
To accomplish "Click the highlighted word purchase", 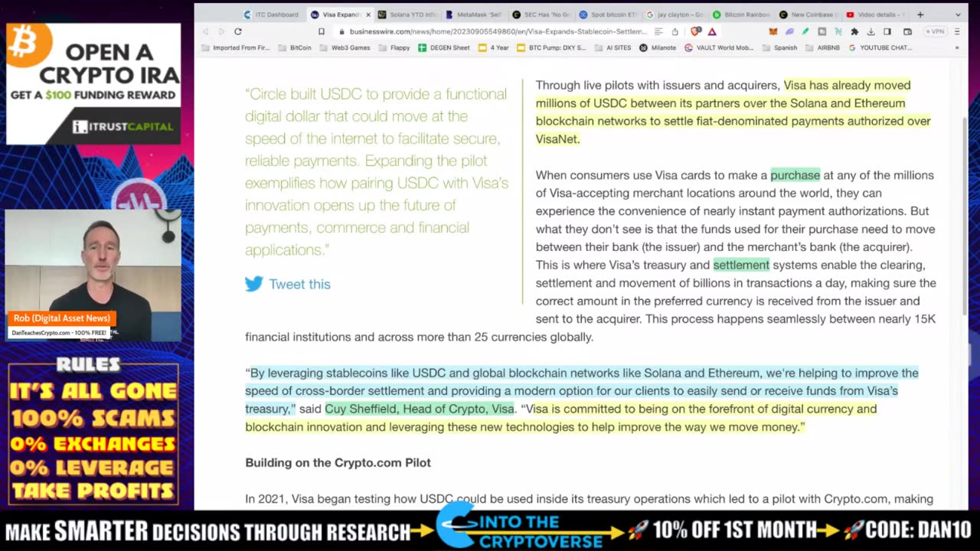I will coord(795,175).
